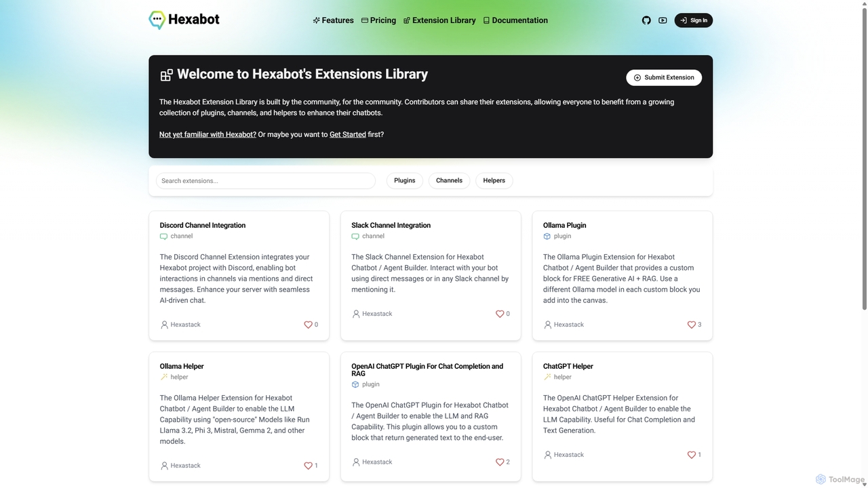Screen dimensions: 868x488
Task: Open OpenAI ChatGPT Plugin For Chat Completion title
Action: pyautogui.click(x=427, y=370)
